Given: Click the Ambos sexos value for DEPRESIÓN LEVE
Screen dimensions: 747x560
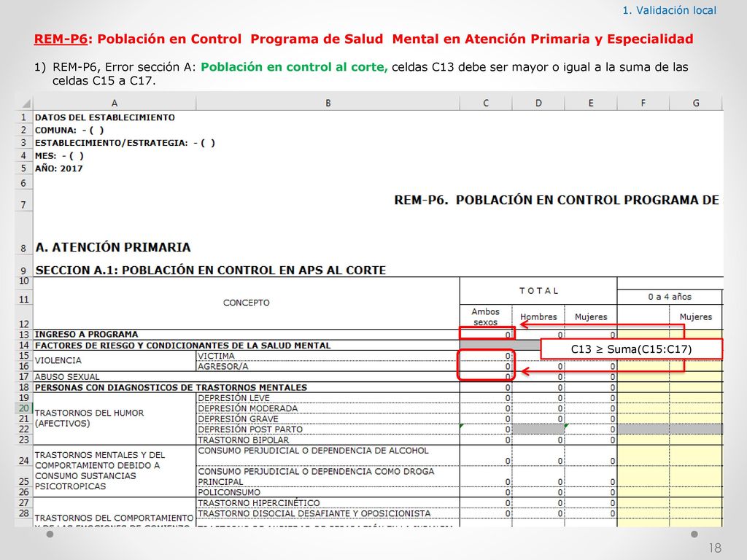Looking at the screenshot, I should pos(487,397).
